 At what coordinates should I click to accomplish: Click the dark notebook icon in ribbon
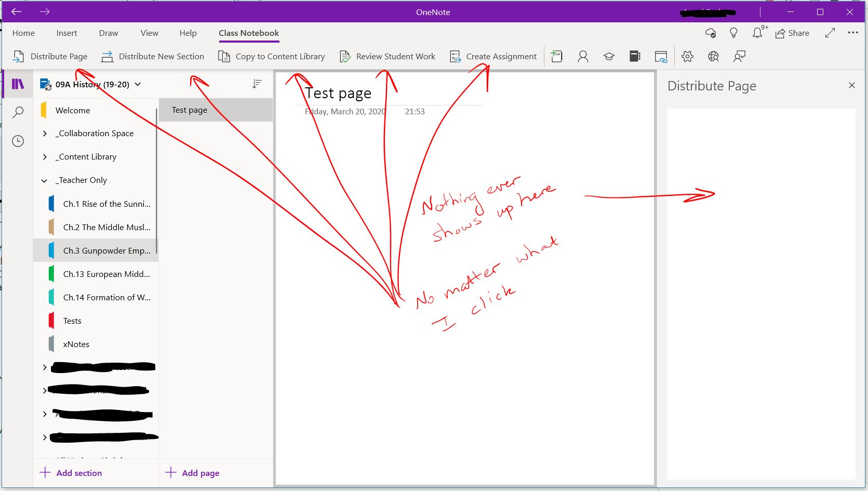pyautogui.click(x=635, y=56)
